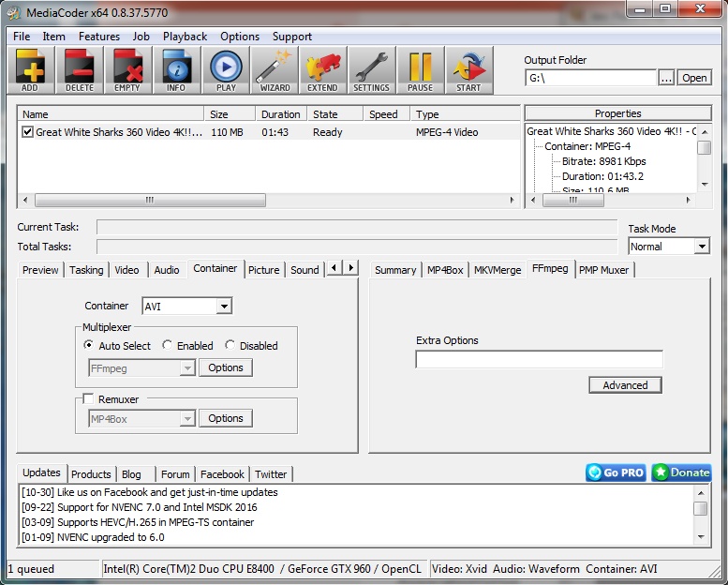The image size is (728, 585).
Task: Click Multiplexer Options button
Action: click(x=226, y=367)
